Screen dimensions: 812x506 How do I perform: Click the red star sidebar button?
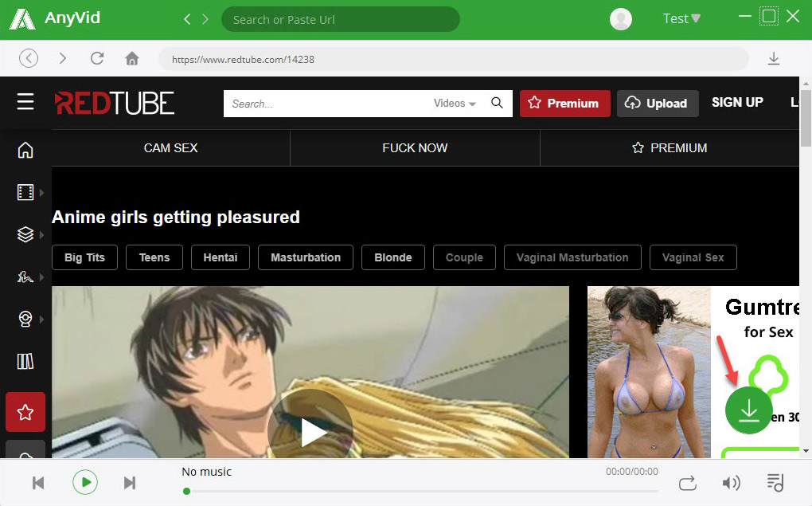tap(25, 412)
